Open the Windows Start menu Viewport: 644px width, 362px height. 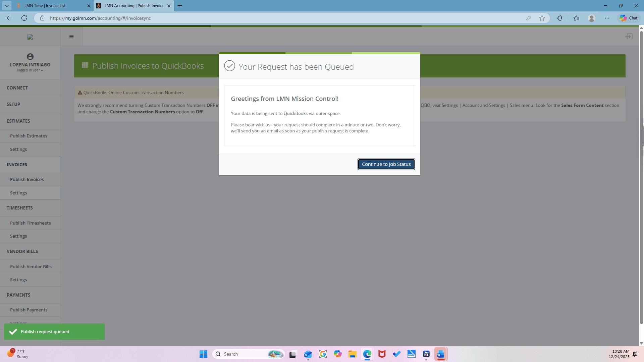point(203,354)
